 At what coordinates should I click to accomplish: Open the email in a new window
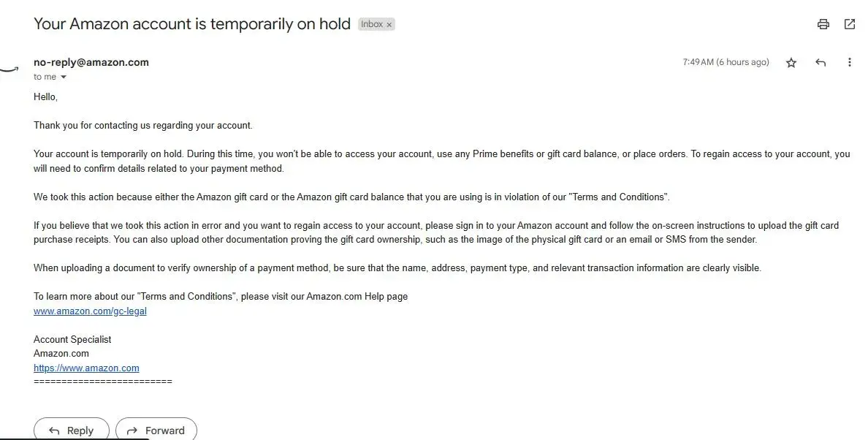coord(850,24)
